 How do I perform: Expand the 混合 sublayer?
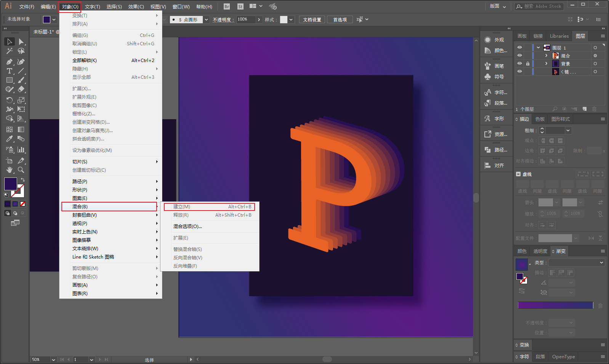point(546,56)
